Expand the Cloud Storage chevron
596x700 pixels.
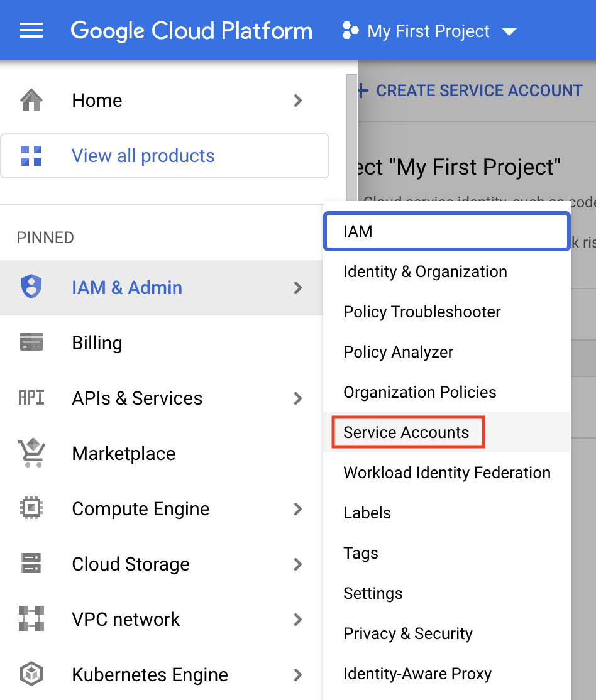pos(298,564)
